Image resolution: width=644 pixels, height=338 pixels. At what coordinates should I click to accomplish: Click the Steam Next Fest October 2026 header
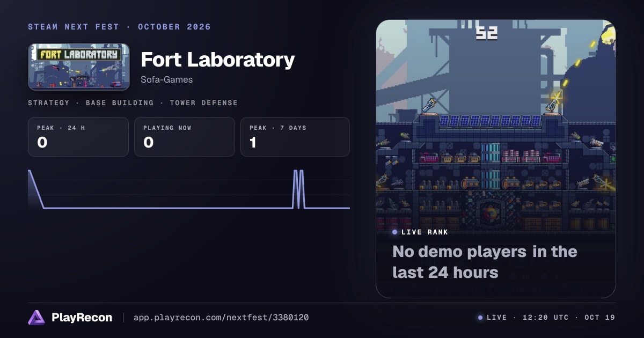pos(119,27)
